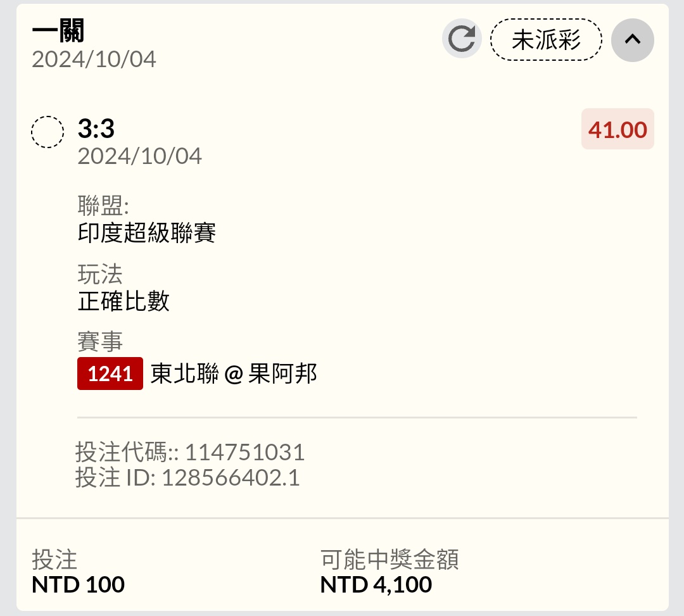
Task: Click the 正確比數 play type text
Action: pyautogui.click(x=123, y=301)
